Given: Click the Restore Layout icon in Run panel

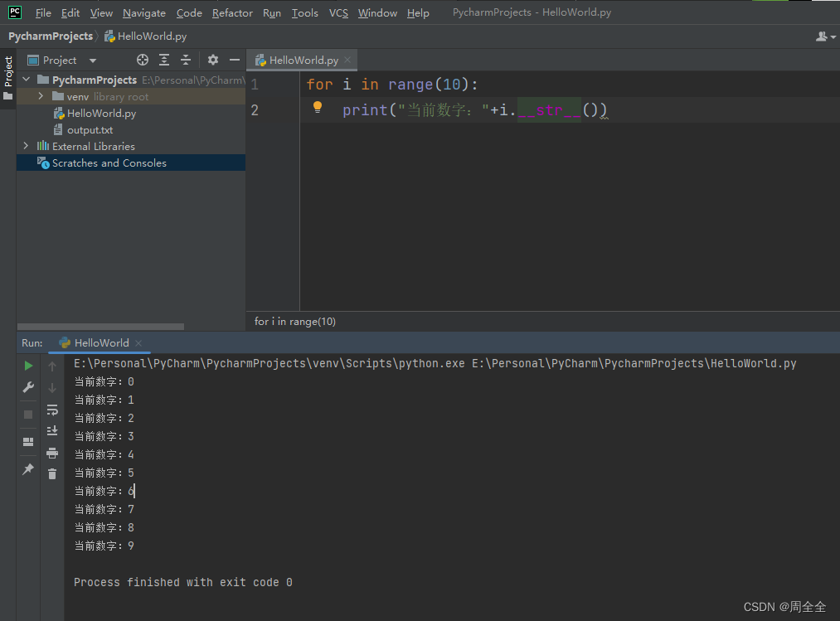Looking at the screenshot, I should tap(28, 442).
